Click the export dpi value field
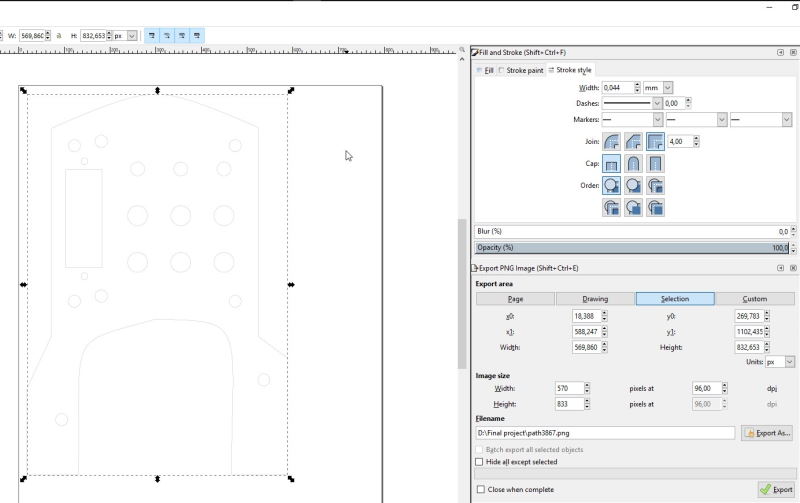The height and width of the screenshot is (503, 800). click(706, 388)
